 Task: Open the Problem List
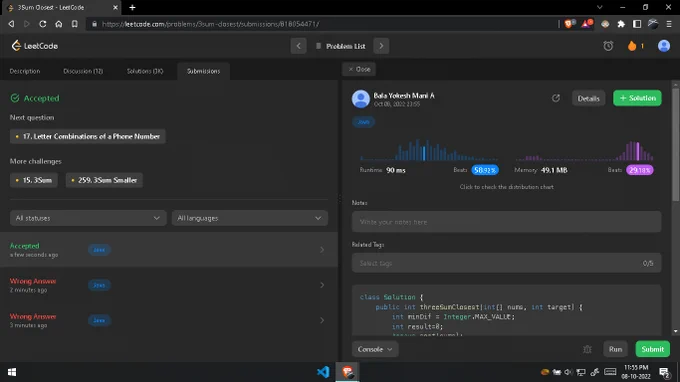[x=340, y=46]
